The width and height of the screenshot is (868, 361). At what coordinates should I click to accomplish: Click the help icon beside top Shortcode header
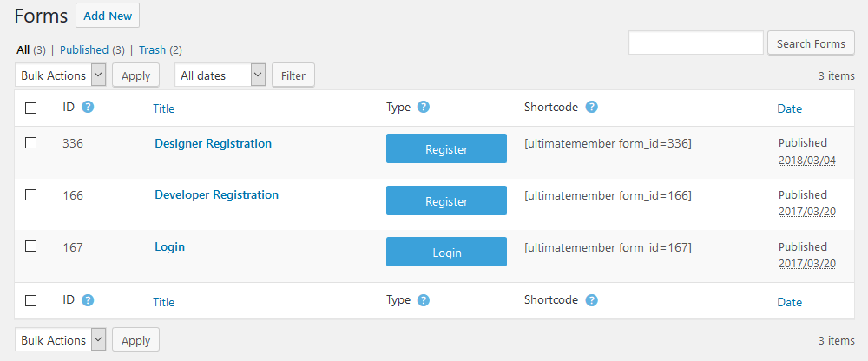(592, 107)
